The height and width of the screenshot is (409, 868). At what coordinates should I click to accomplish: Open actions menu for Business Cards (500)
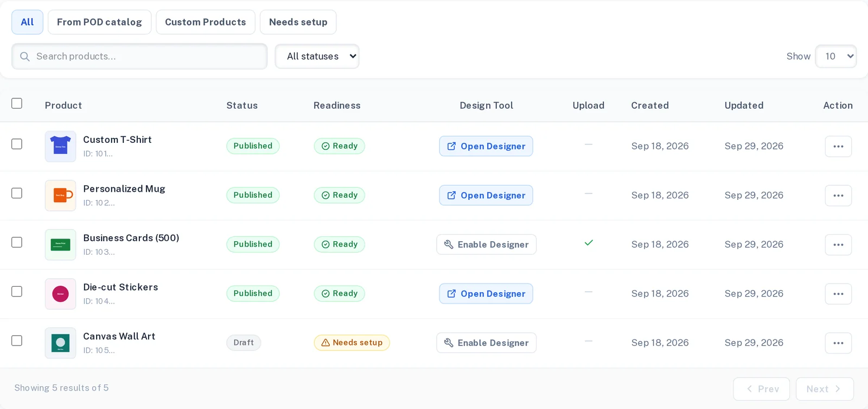[838, 244]
